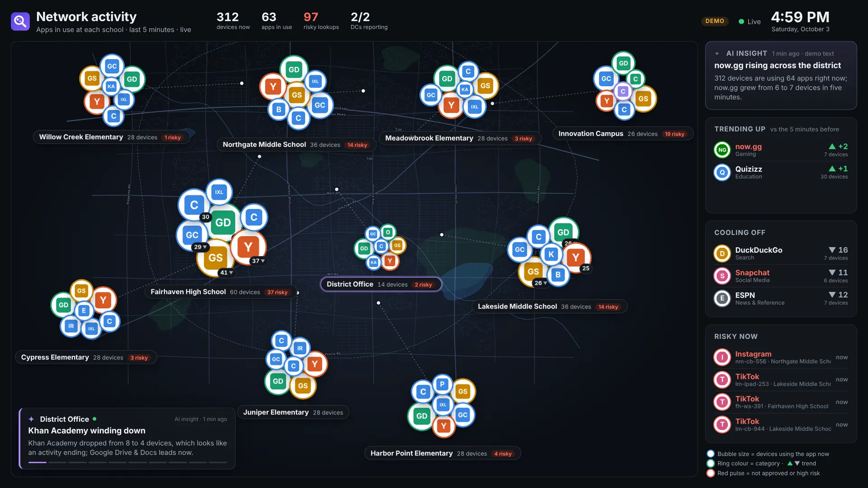The height and width of the screenshot is (488, 868).
Task: Click the 37 risky badge on Fairhaven
Action: (277, 292)
